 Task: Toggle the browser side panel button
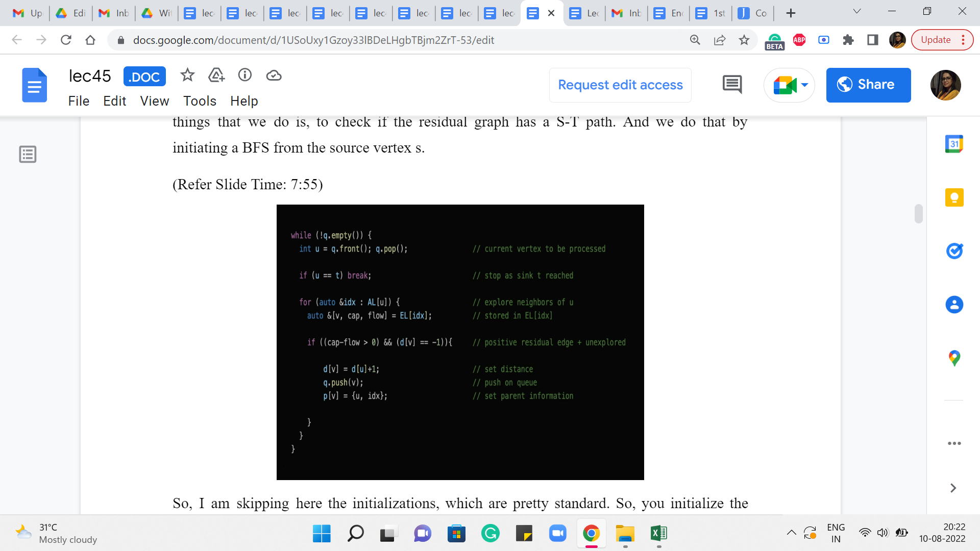873,40
